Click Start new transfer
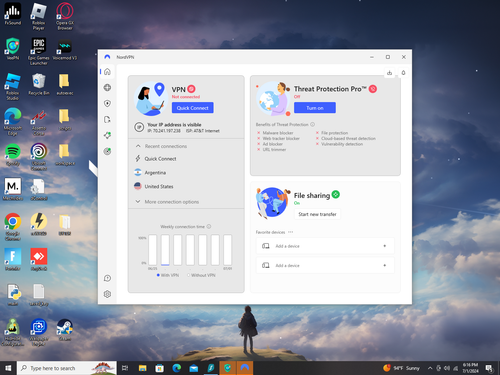The width and height of the screenshot is (500, 375). (317, 214)
